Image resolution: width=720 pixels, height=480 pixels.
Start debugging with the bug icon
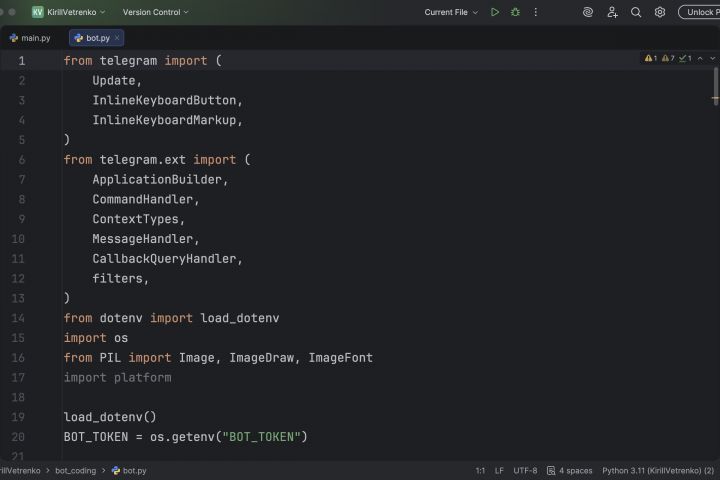click(515, 12)
